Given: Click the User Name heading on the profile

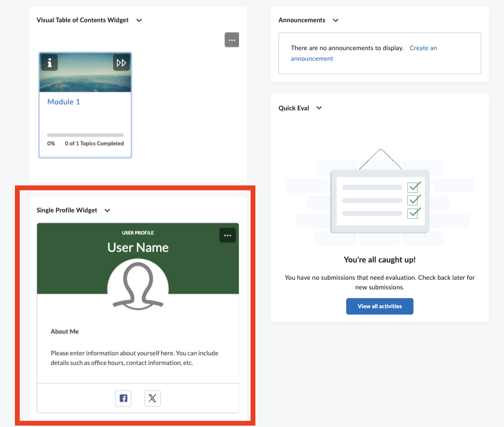Looking at the screenshot, I should [138, 247].
